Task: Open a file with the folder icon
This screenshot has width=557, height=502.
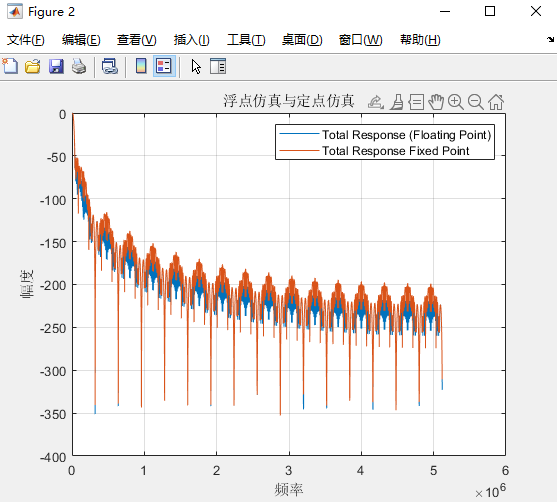Action: (x=33, y=66)
